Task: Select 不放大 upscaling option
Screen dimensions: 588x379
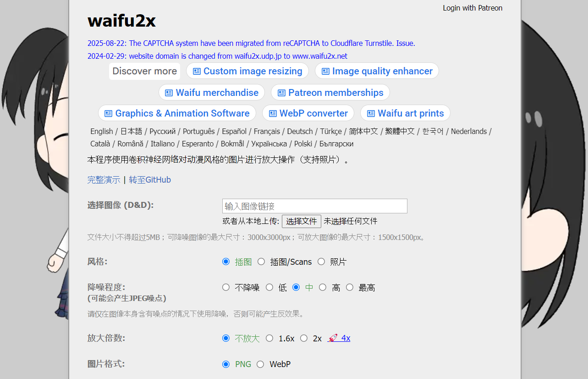Action: 225,338
